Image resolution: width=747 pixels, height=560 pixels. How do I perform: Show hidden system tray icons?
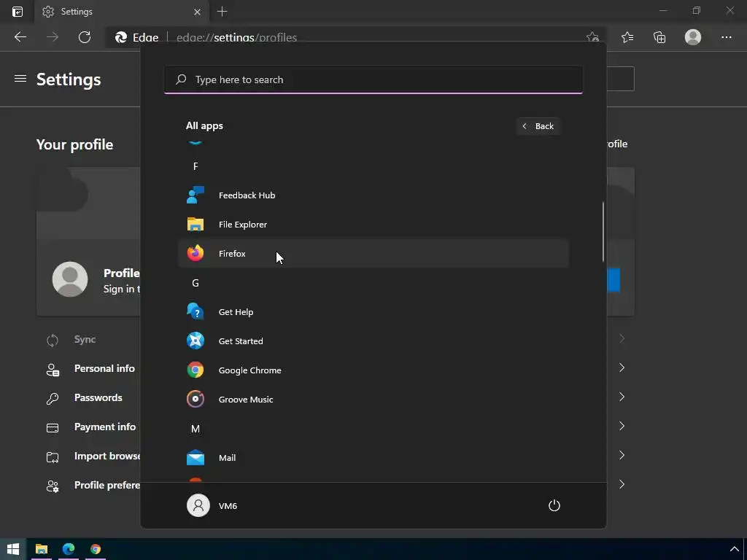[734, 549]
